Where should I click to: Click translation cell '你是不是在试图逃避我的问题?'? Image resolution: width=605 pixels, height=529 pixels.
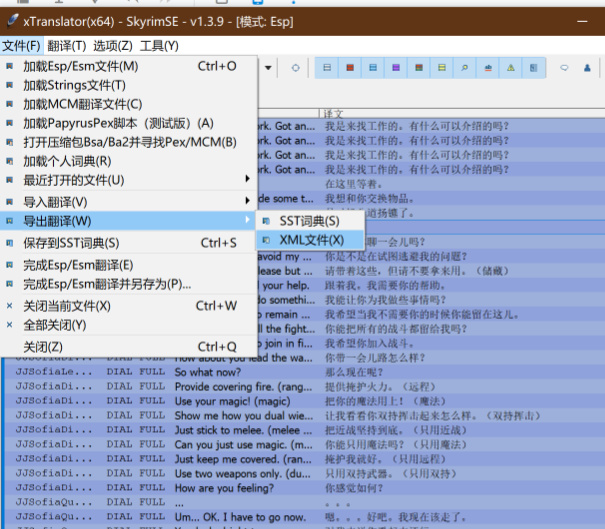[x=396, y=256]
